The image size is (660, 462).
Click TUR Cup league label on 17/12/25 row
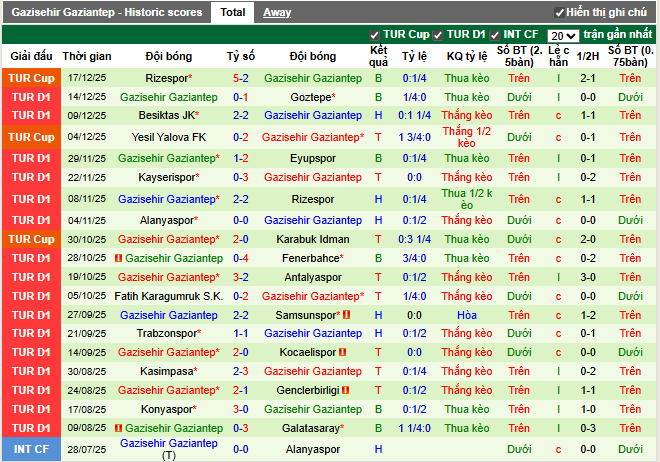(x=32, y=78)
